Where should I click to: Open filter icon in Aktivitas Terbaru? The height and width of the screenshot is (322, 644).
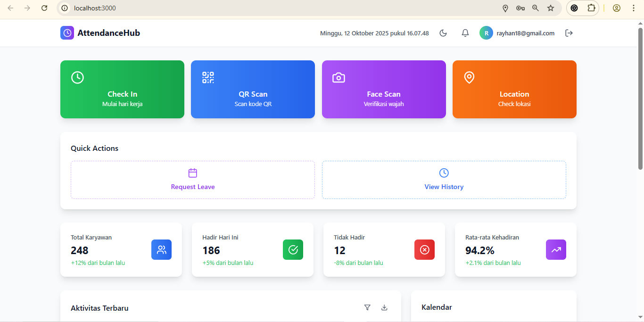coord(367,307)
